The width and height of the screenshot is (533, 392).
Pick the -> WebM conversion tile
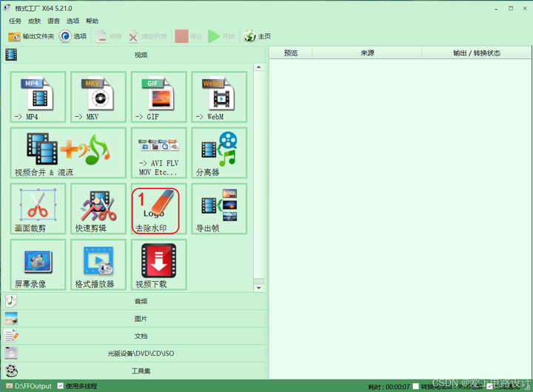[x=219, y=97]
